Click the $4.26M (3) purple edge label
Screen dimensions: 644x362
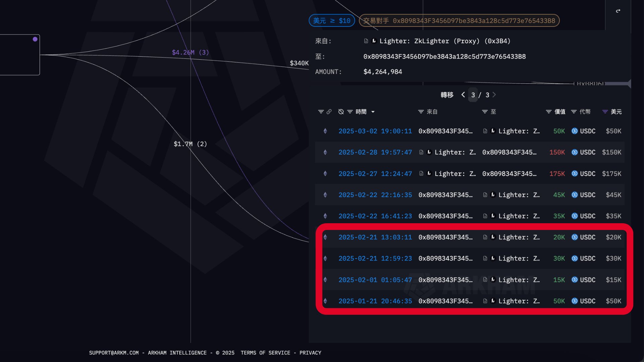pos(190,52)
